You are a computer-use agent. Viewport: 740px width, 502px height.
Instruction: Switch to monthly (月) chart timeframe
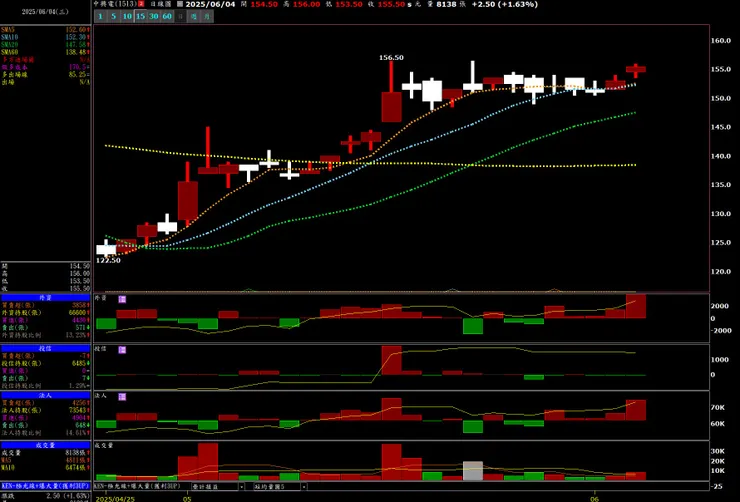pyautogui.click(x=207, y=17)
